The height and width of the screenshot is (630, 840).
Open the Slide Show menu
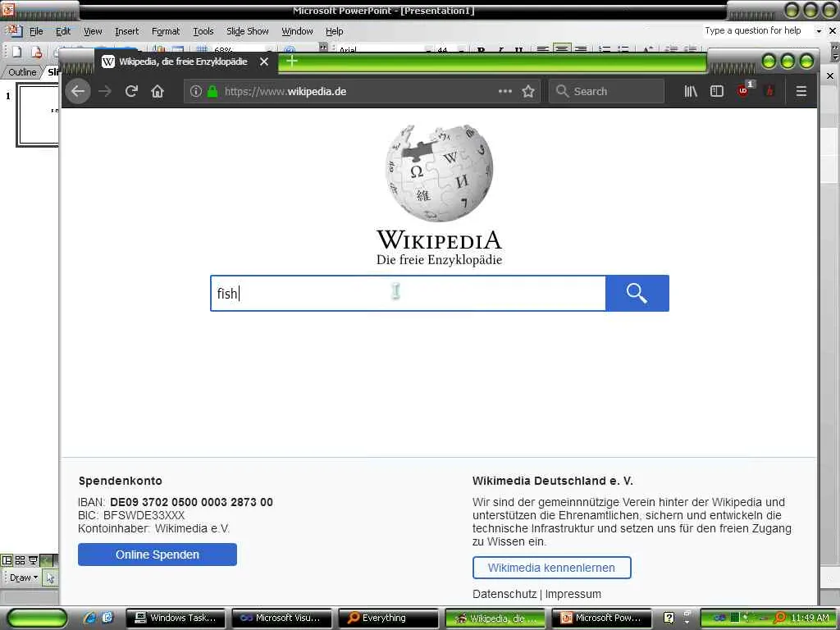[248, 31]
